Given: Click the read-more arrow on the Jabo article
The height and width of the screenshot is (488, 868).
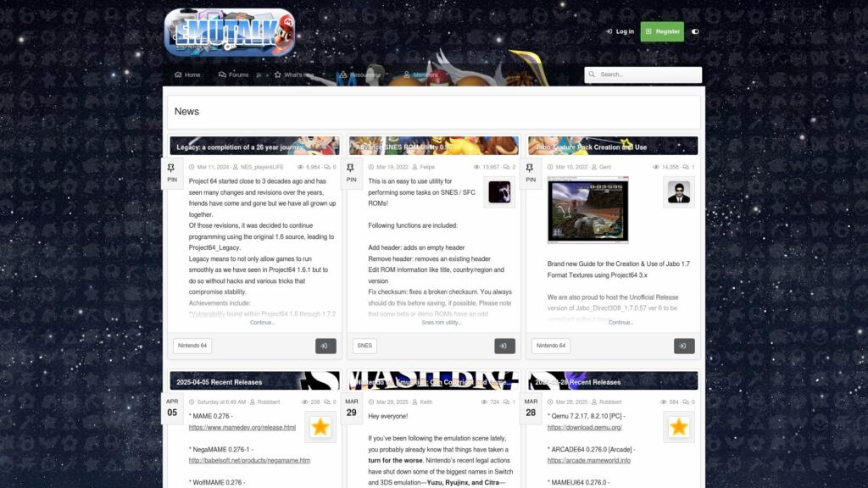Looking at the screenshot, I should 684,346.
